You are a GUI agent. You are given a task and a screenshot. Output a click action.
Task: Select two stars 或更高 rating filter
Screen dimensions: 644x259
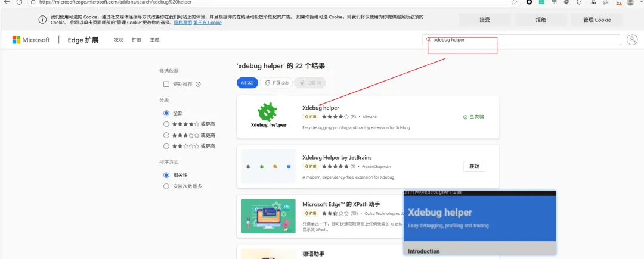point(166,146)
